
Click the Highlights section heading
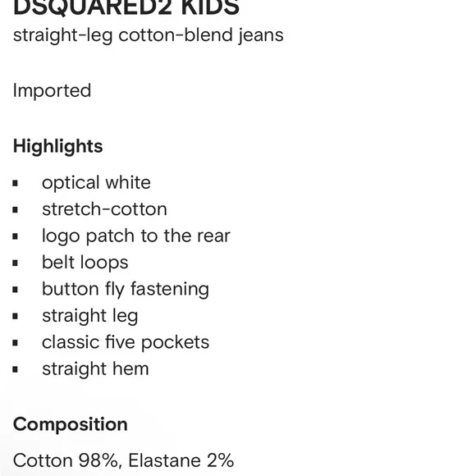click(57, 146)
